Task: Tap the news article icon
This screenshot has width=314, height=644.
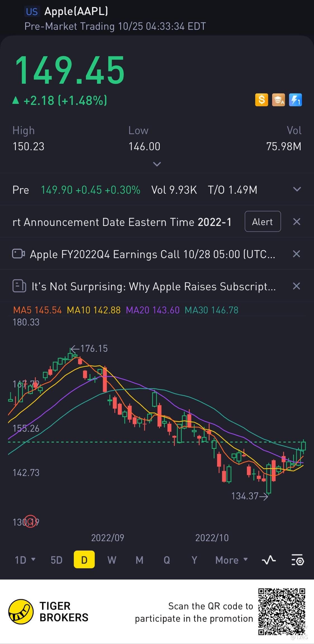Action: (x=19, y=286)
